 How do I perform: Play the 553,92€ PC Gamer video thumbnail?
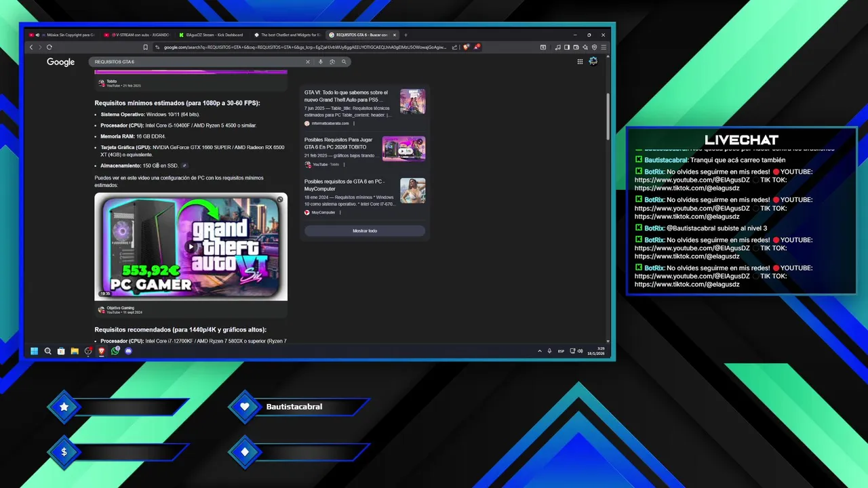191,247
